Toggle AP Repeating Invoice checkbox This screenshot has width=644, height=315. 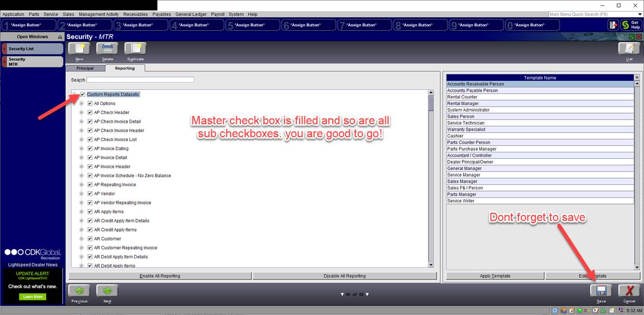pos(90,185)
